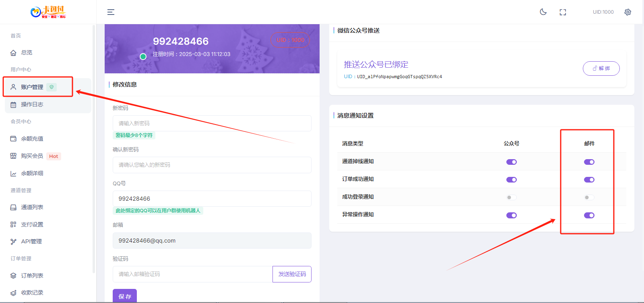Toggle 公众号 for 通道掉线通知

[x=512, y=162]
